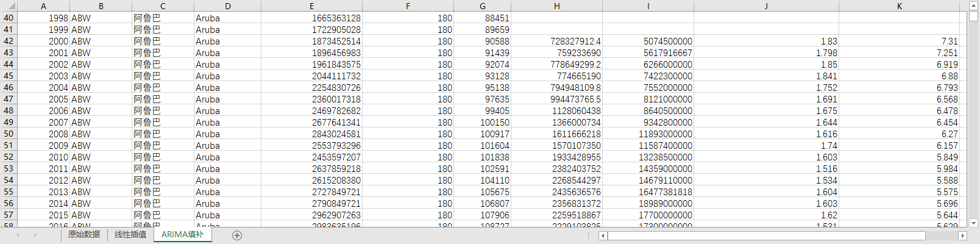Select column I header
Image resolution: width=980 pixels, height=244 pixels.
[x=648, y=6]
